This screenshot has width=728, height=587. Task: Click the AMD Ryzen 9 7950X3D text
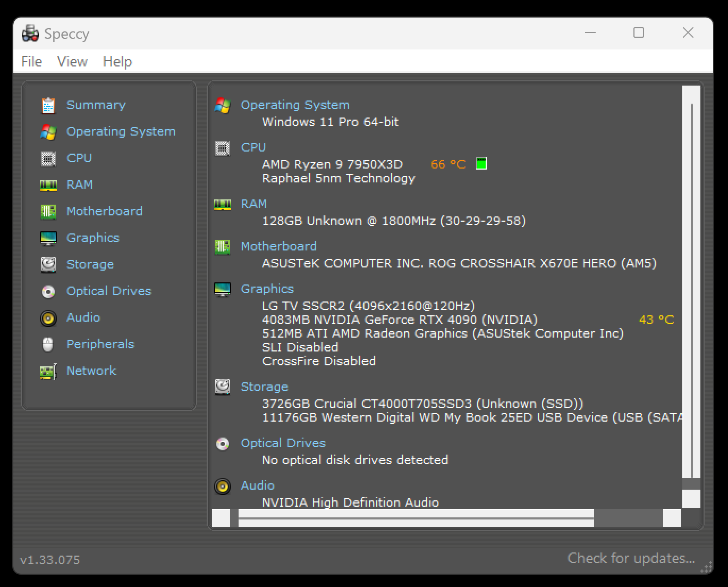click(333, 164)
